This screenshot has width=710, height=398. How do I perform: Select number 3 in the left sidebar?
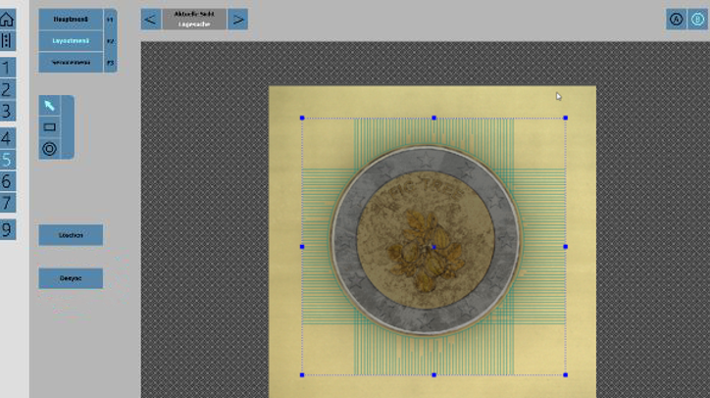click(7, 111)
